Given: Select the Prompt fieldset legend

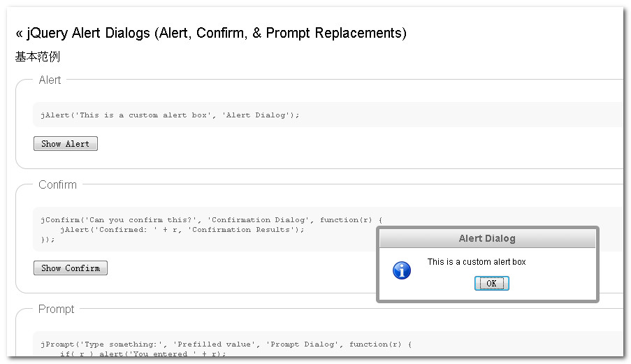Looking at the screenshot, I should coord(57,309).
